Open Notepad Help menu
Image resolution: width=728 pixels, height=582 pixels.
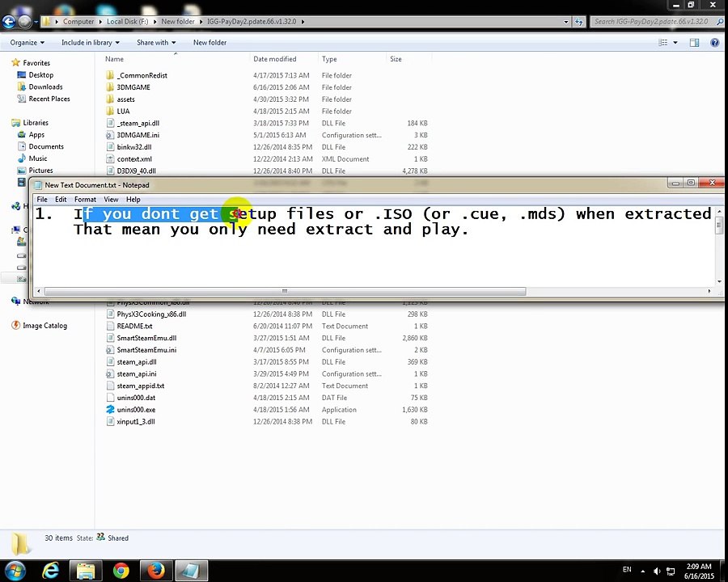pos(133,199)
